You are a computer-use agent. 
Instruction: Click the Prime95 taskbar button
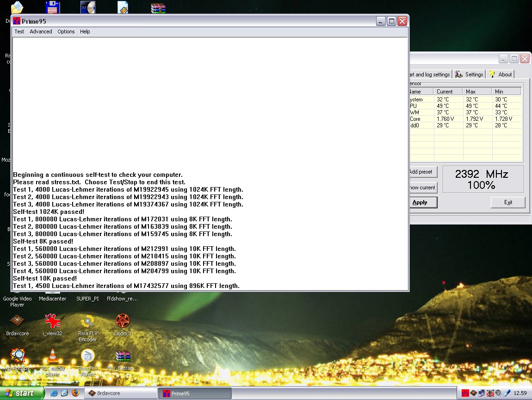point(195,393)
